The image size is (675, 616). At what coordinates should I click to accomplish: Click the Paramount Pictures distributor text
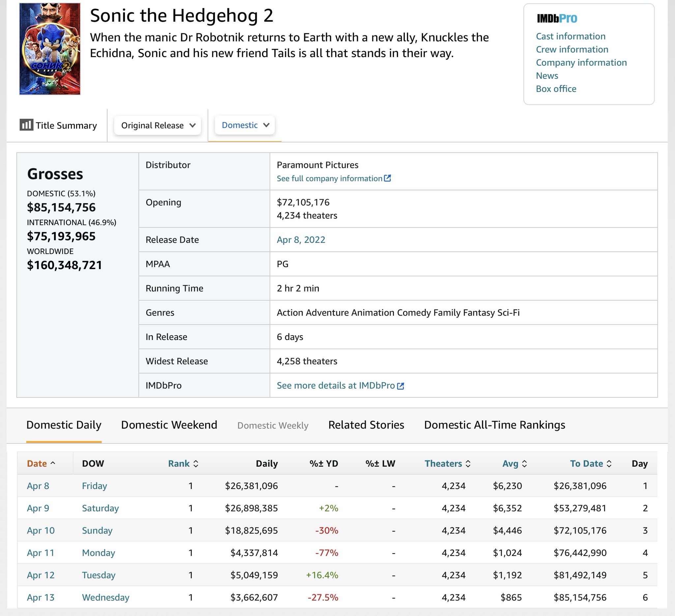pyautogui.click(x=317, y=165)
